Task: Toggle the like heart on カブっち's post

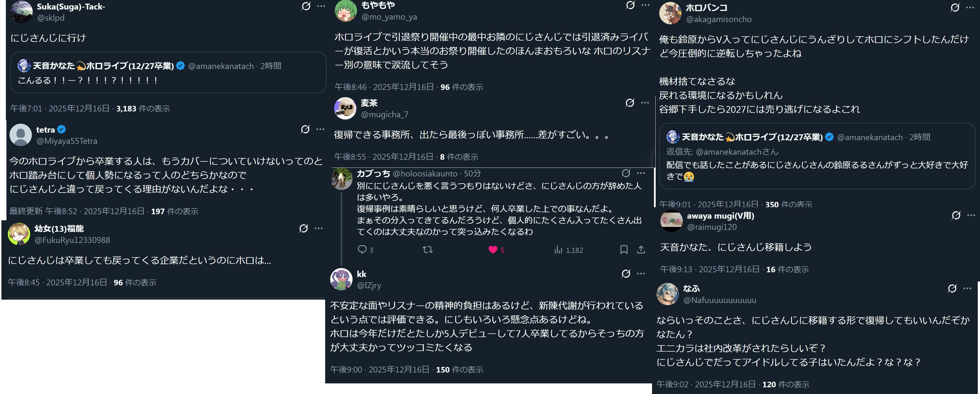Action: 493,249
